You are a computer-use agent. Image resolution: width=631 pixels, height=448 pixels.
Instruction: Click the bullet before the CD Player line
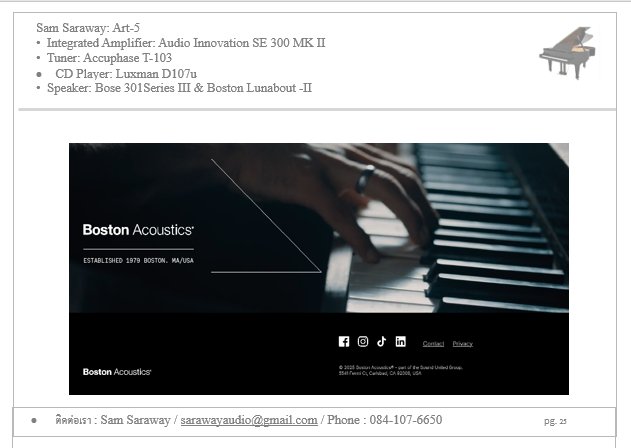click(x=39, y=74)
